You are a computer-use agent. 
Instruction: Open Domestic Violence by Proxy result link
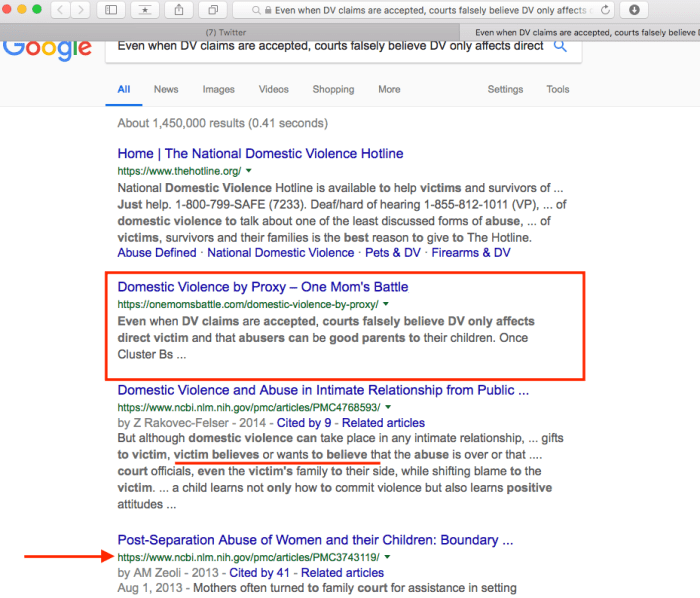(262, 287)
